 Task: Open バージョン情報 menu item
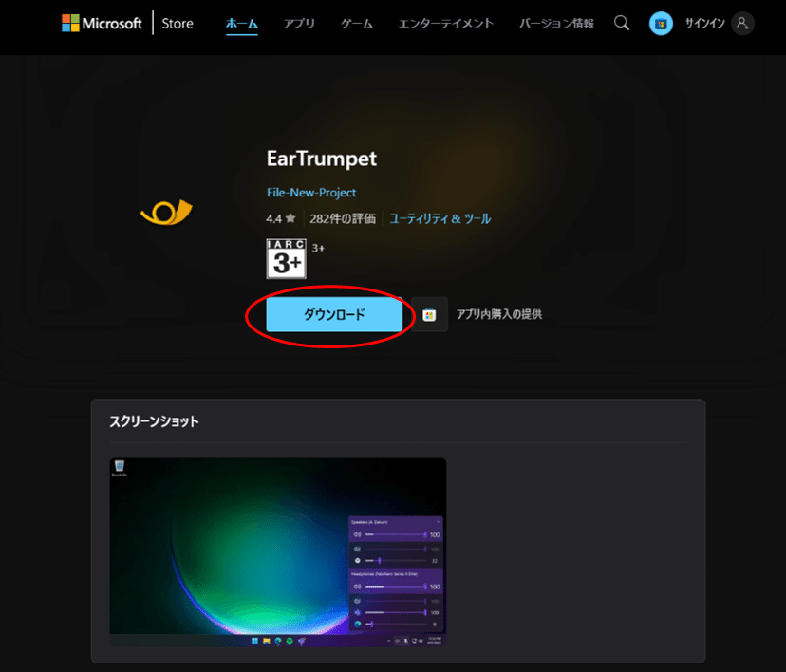click(556, 24)
